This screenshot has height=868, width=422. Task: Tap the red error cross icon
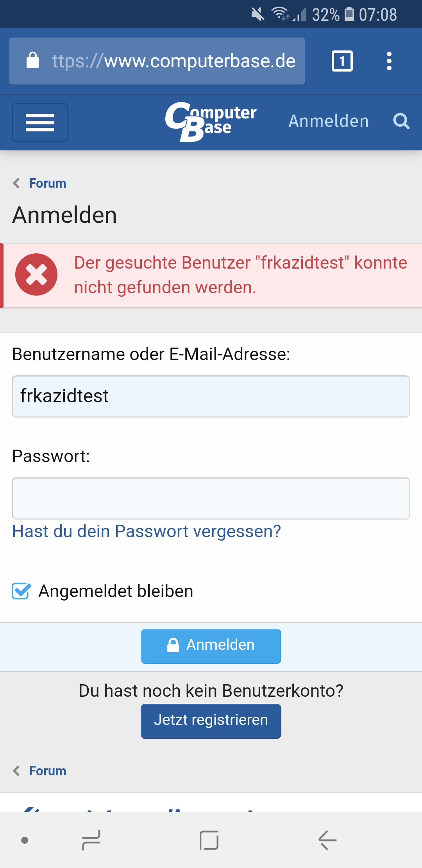(36, 274)
